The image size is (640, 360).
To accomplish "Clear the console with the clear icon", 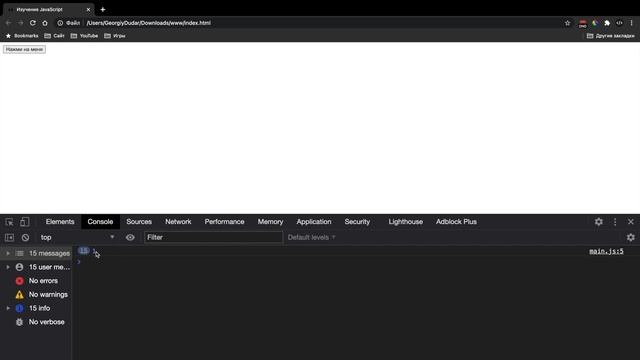I will 25,237.
